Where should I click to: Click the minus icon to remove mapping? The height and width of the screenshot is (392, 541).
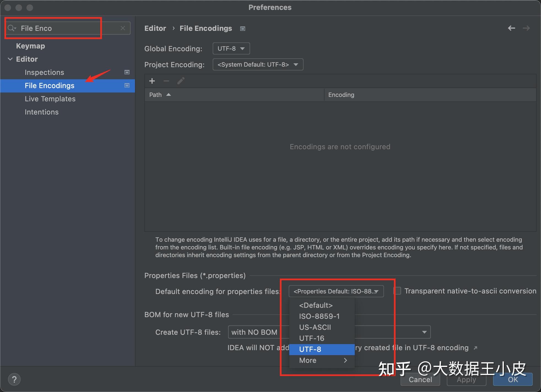tap(166, 81)
